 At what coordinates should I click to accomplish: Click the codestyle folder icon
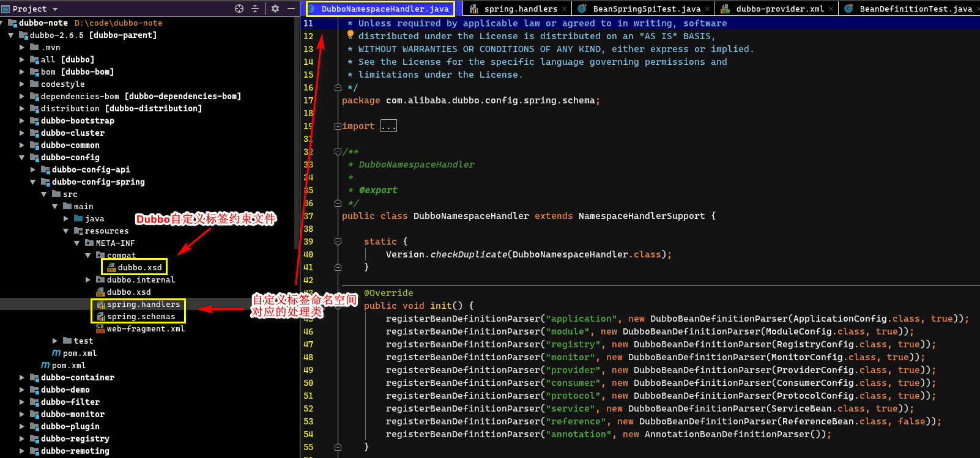(35, 84)
